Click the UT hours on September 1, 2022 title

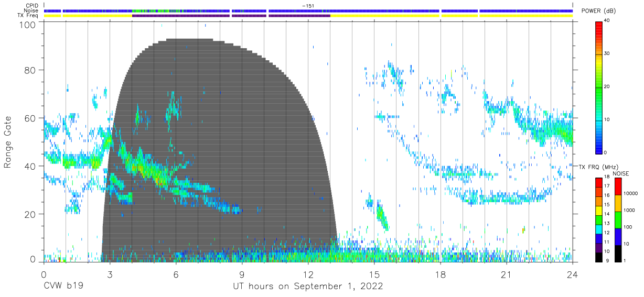(x=308, y=287)
